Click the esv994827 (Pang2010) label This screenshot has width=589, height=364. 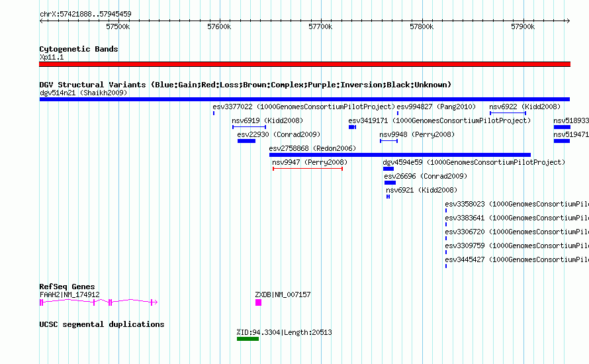pyautogui.click(x=436, y=107)
